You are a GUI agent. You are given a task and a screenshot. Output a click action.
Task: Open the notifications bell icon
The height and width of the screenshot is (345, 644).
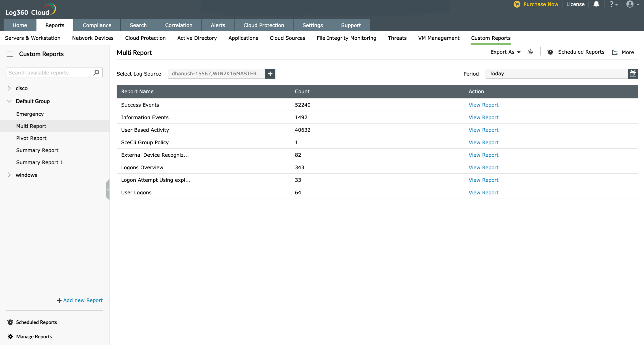coord(596,4)
